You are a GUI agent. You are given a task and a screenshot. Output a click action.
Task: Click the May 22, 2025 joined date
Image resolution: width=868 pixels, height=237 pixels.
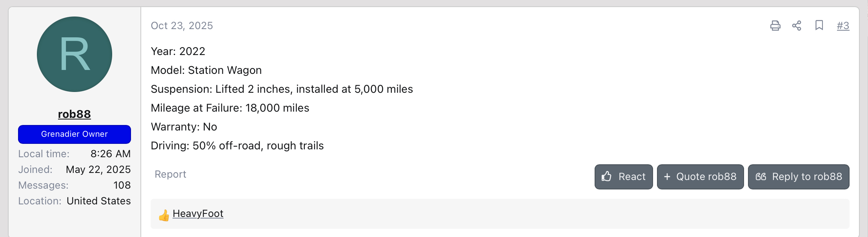[98, 169]
